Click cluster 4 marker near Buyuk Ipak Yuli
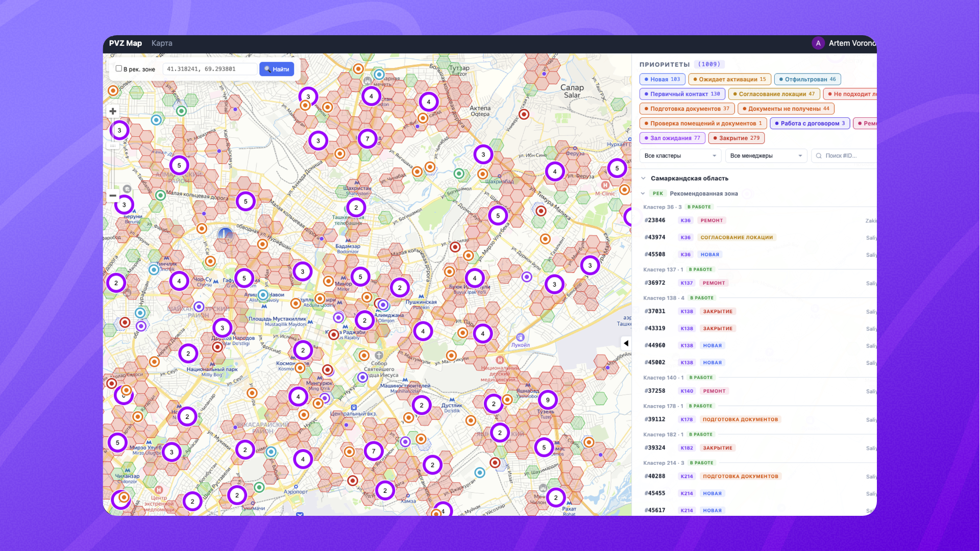Screen dimensions: 980x551 point(475,278)
